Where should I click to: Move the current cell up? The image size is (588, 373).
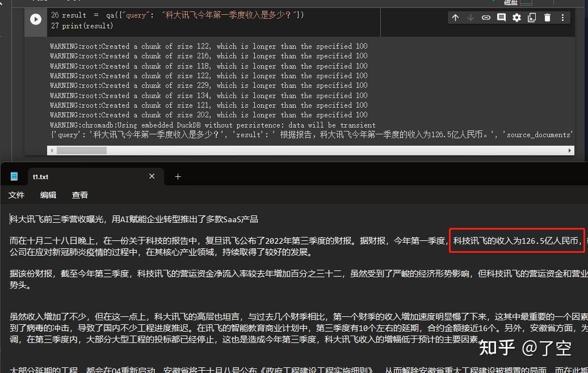coord(456,18)
